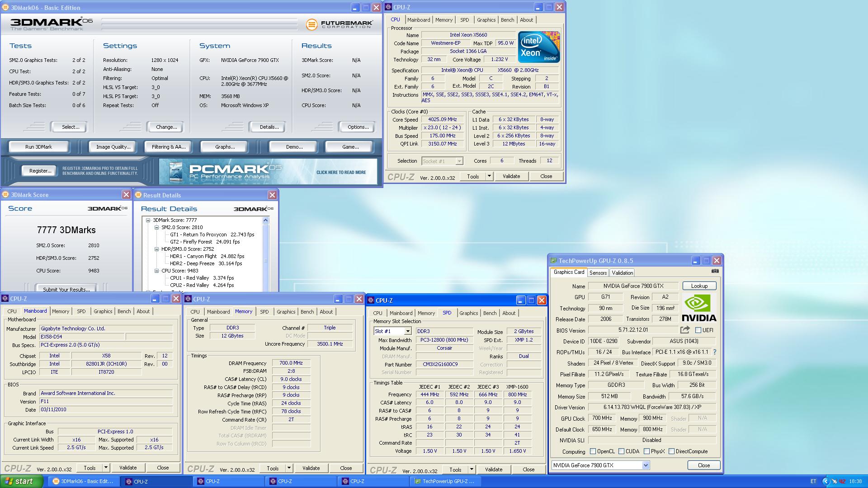The image size is (868, 488).
Task: Click the 3DMark Score window title icon
Action: click(5, 194)
